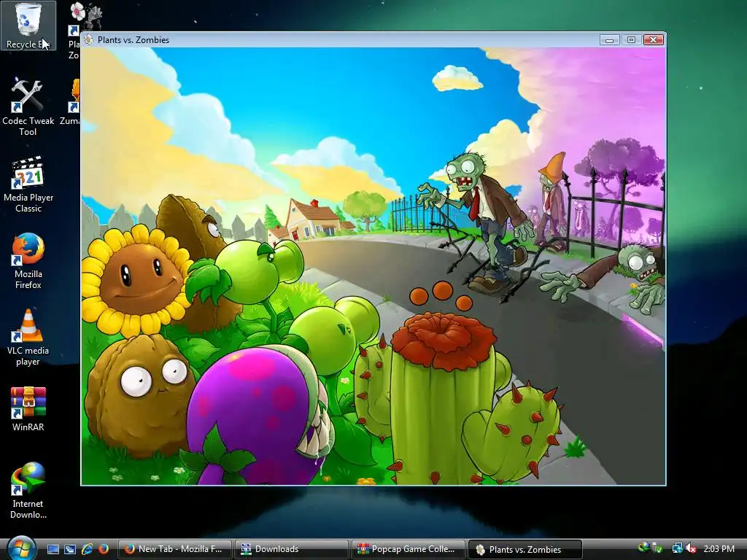Select the WinRAR desktop shortcut
747x560 pixels.
pyautogui.click(x=28, y=409)
